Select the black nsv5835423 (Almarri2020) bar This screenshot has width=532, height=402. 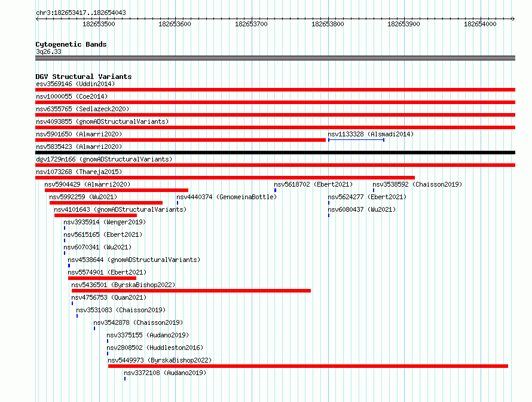275,153
